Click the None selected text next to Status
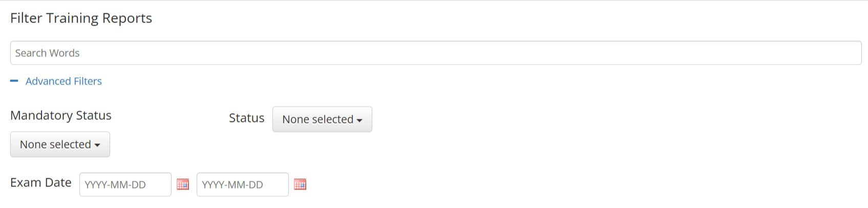Image resolution: width=868 pixels, height=208 pixels. coord(317,119)
